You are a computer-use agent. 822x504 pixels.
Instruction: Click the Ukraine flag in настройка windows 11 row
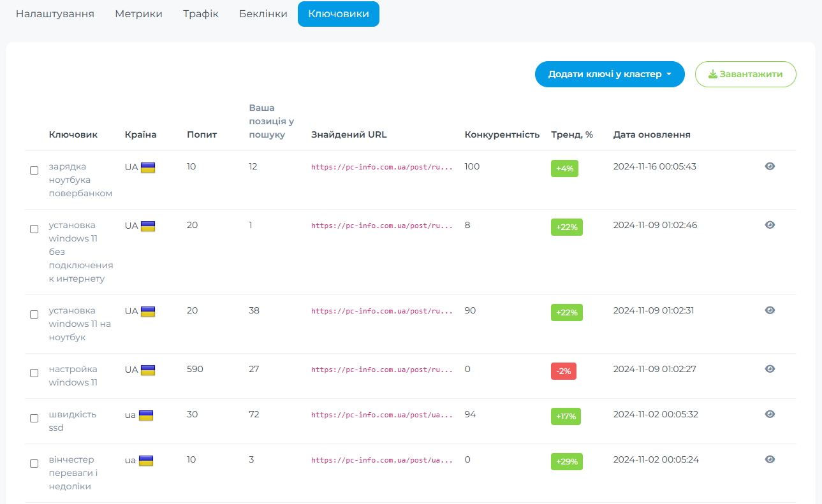(x=148, y=370)
